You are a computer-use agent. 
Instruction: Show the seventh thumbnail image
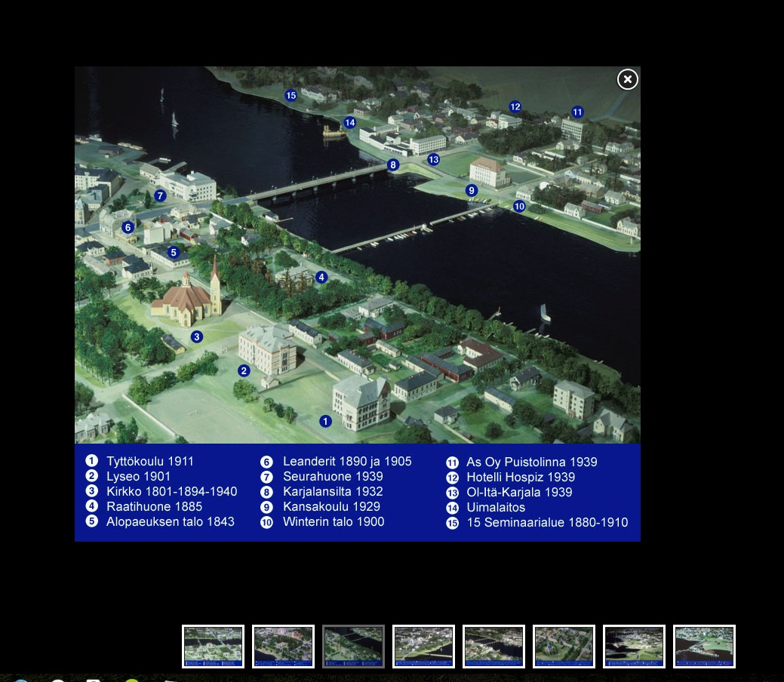[634, 647]
